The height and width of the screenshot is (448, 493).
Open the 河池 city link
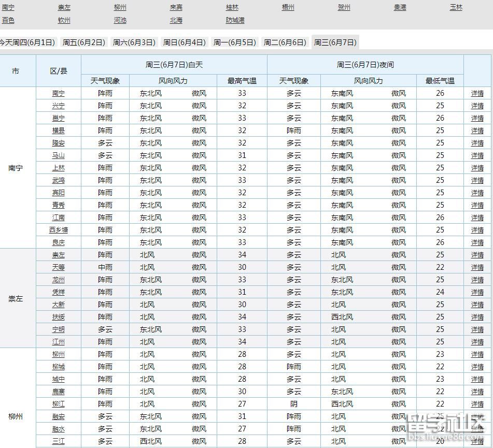coord(120,20)
